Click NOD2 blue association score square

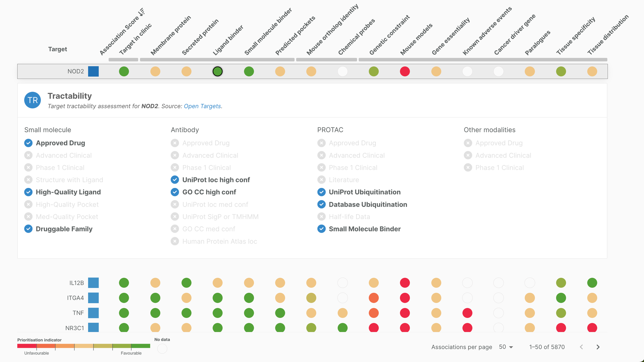coord(93,71)
